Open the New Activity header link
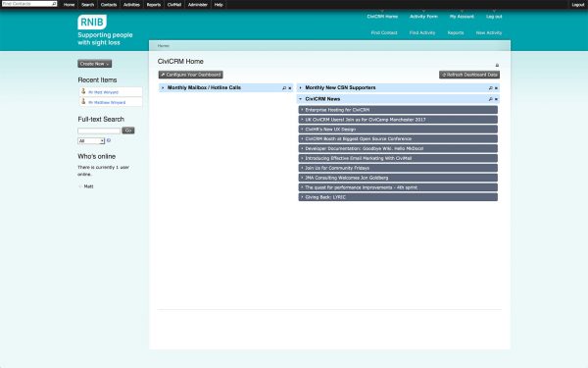Viewport: 588px width, 368px height. click(x=489, y=33)
